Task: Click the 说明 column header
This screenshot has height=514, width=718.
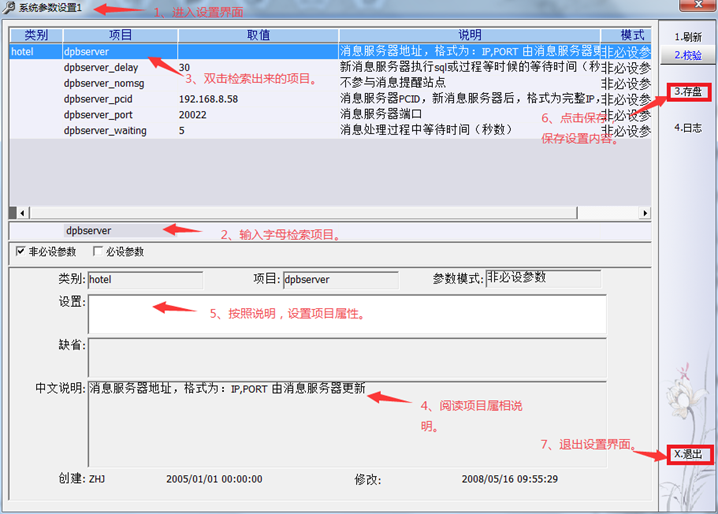Action: point(469,35)
